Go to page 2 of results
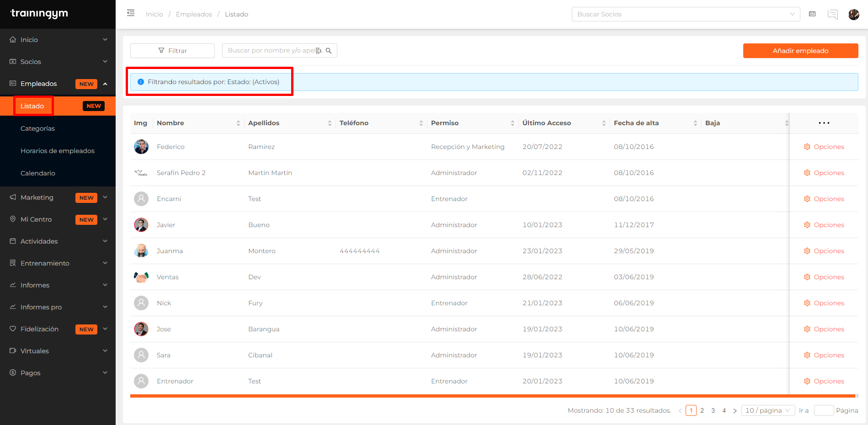 (702, 410)
